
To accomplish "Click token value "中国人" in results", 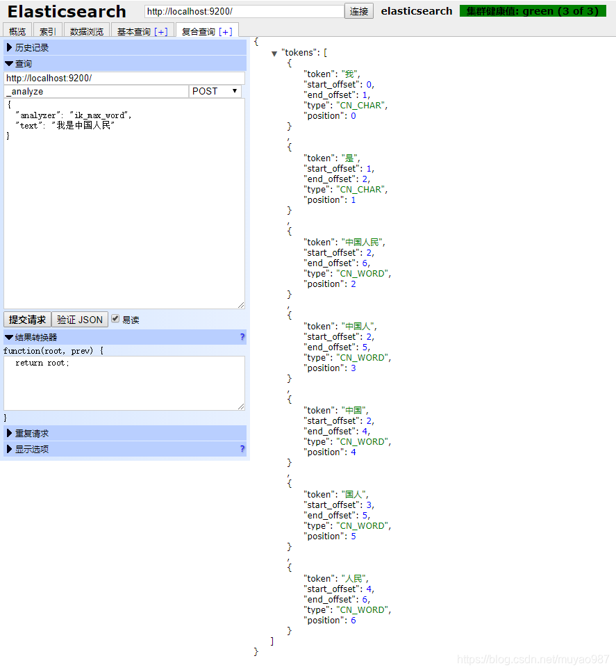I will 358,327.
